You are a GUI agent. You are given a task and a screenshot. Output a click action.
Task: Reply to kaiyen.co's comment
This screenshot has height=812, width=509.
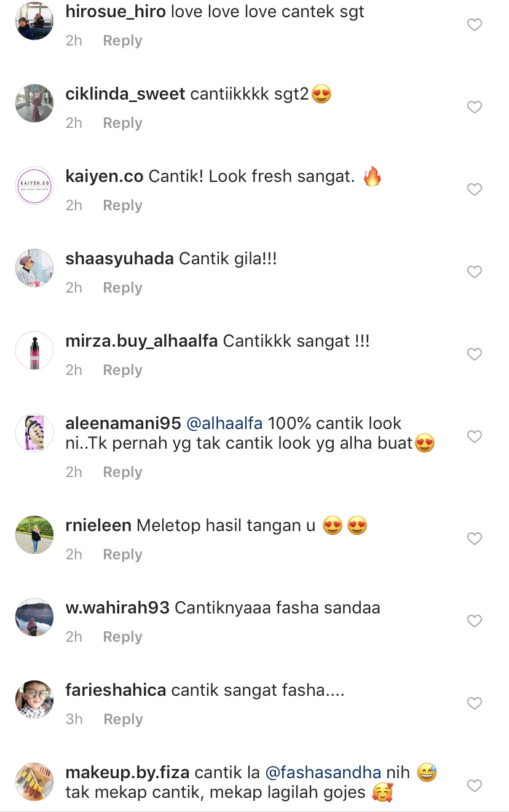(x=122, y=205)
